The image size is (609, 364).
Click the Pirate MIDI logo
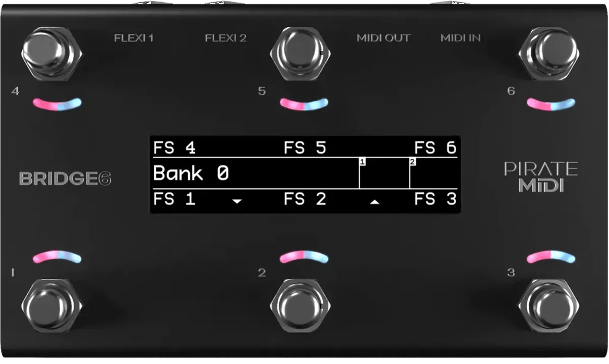click(x=541, y=176)
